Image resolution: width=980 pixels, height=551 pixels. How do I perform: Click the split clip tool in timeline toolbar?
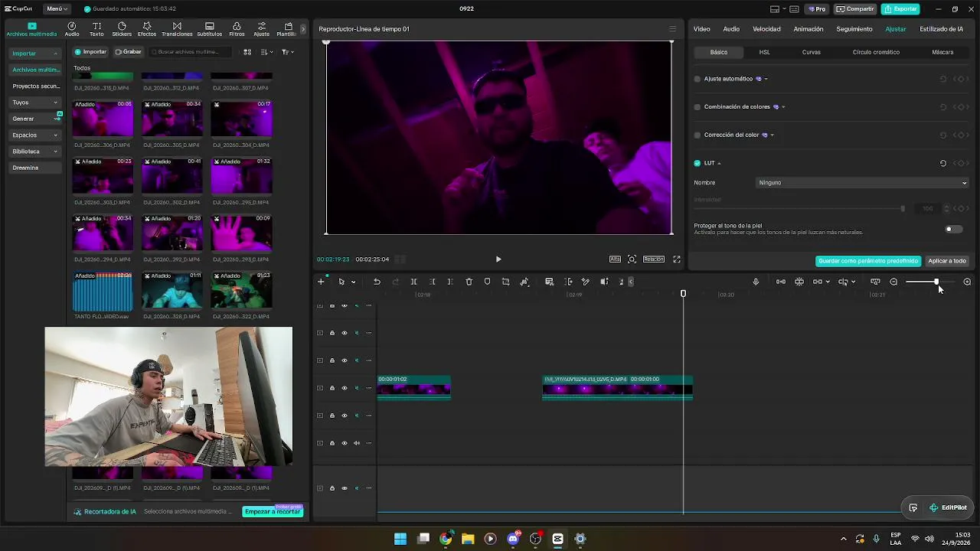413,282
